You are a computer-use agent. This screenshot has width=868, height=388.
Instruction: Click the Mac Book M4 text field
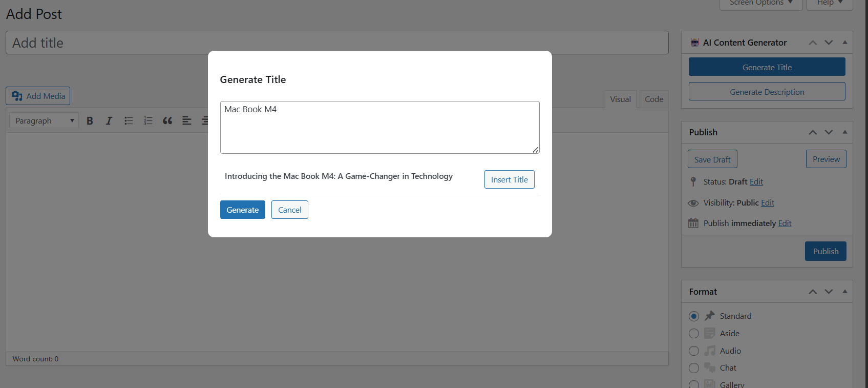click(x=379, y=127)
